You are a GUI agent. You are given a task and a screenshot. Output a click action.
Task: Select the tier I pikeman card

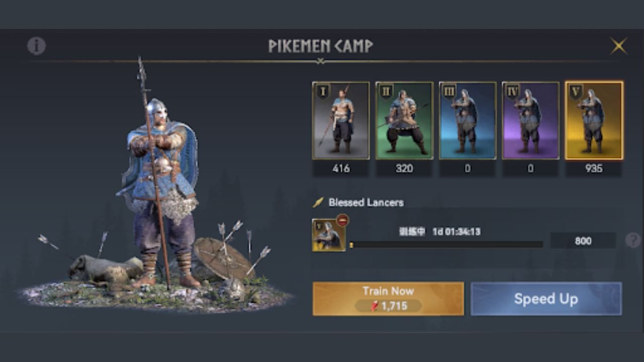point(341,121)
